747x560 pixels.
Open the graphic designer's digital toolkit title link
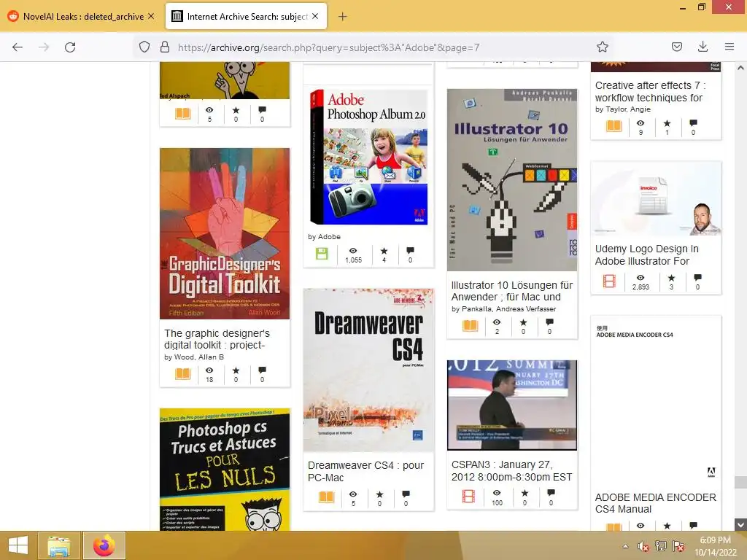coord(217,339)
